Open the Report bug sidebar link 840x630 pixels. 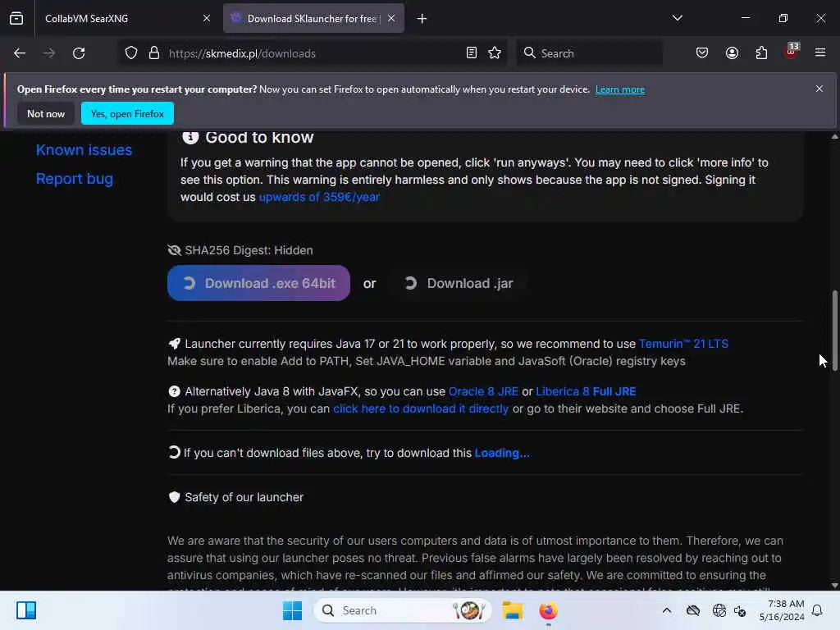75,179
